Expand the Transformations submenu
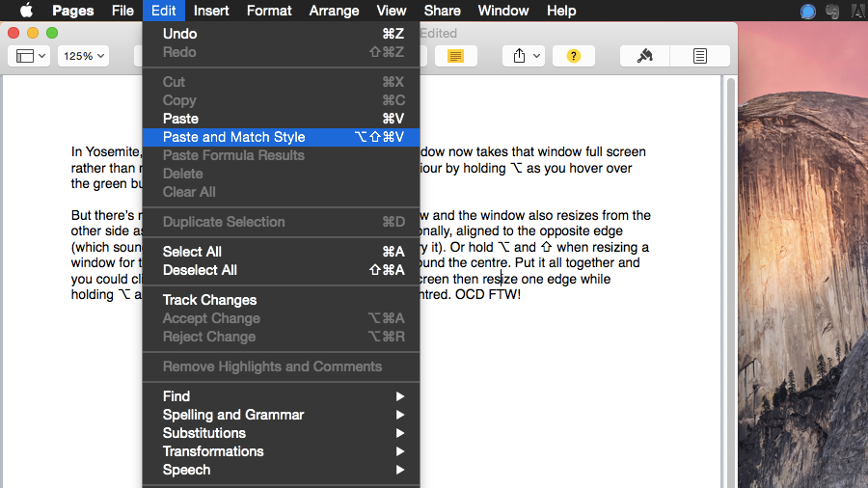868x488 pixels. click(282, 451)
